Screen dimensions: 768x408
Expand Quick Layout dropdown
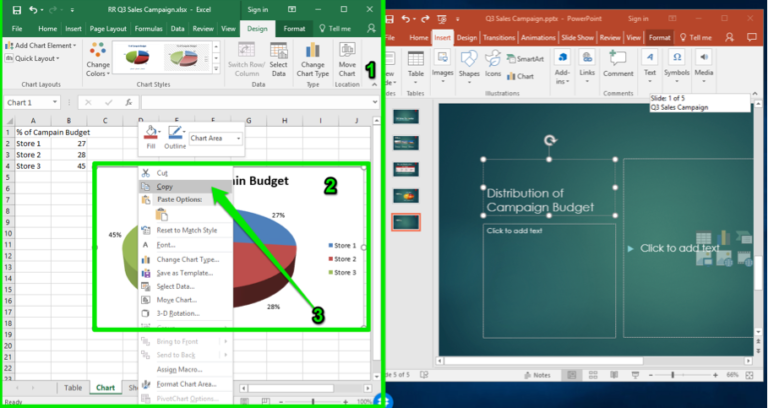coord(32,58)
